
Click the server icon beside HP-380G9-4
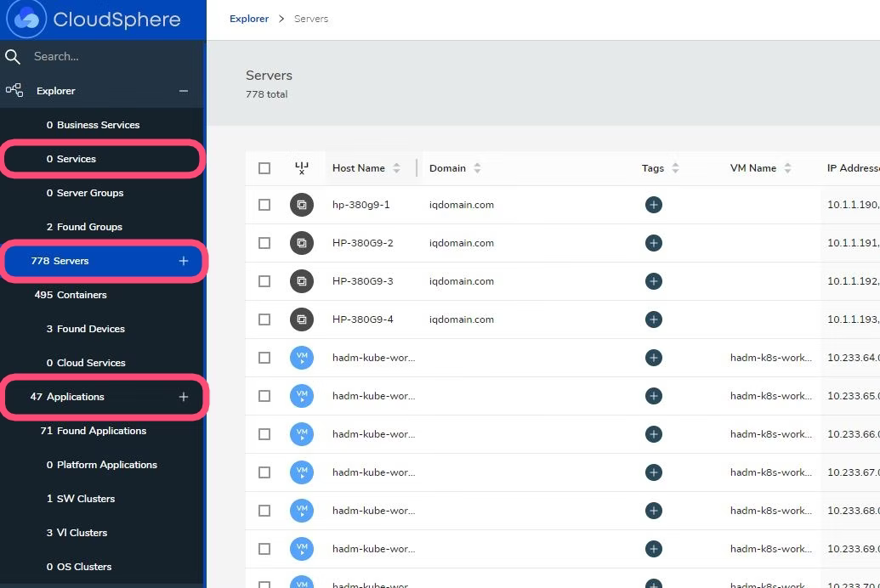[302, 319]
